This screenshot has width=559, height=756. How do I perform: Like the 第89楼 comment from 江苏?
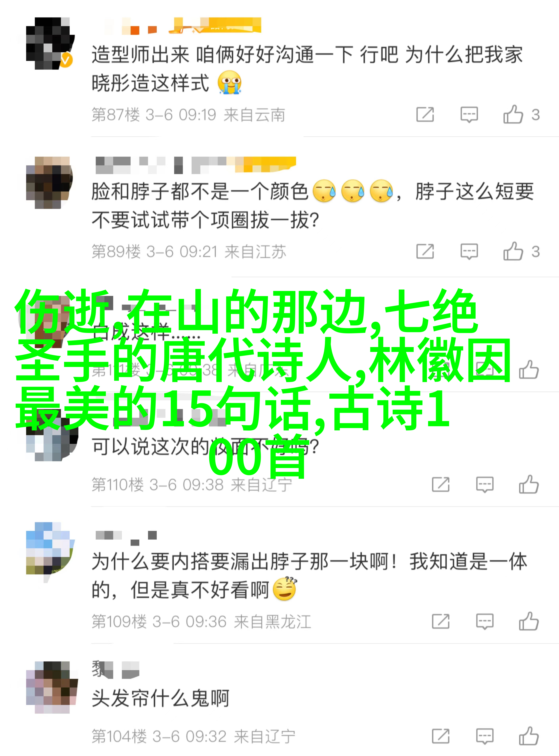(513, 251)
